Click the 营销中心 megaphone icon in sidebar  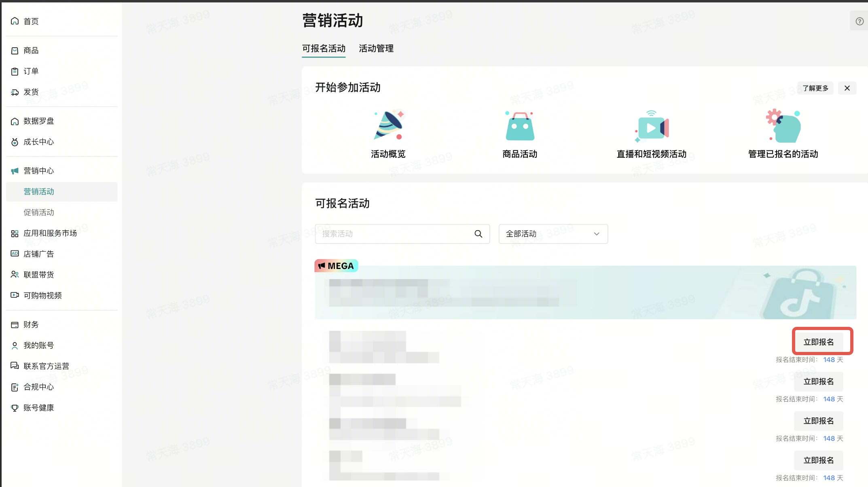15,171
